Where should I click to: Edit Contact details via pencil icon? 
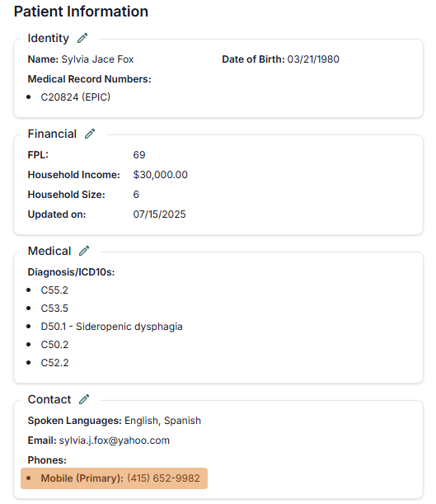coord(84,399)
